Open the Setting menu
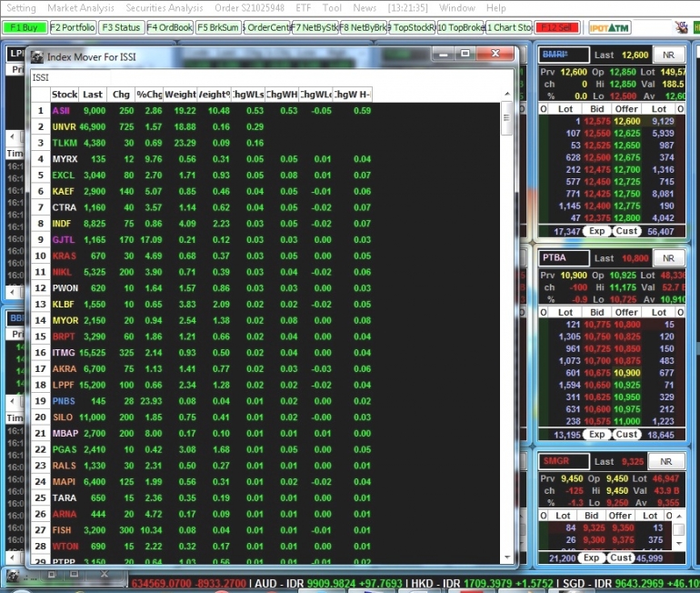Image resolution: width=700 pixels, height=593 pixels. tap(21, 8)
